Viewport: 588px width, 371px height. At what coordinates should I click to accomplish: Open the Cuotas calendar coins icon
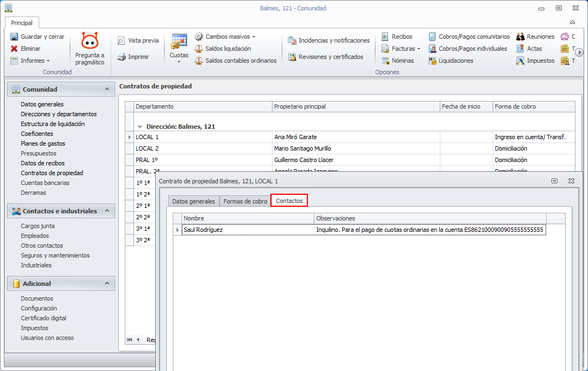(179, 41)
